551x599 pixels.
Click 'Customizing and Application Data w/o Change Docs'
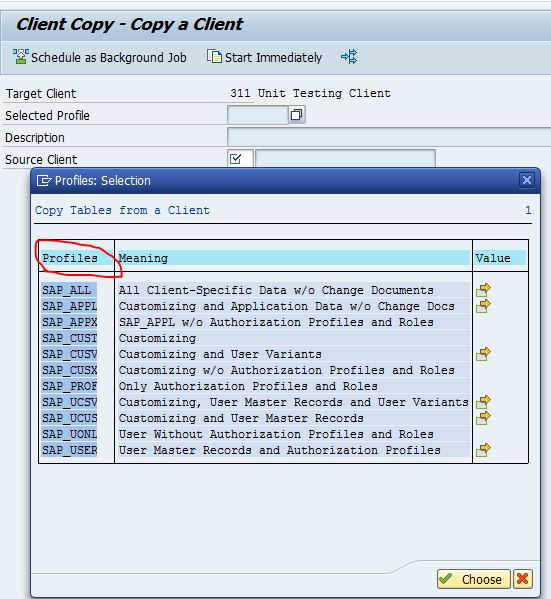pyautogui.click(x=287, y=306)
